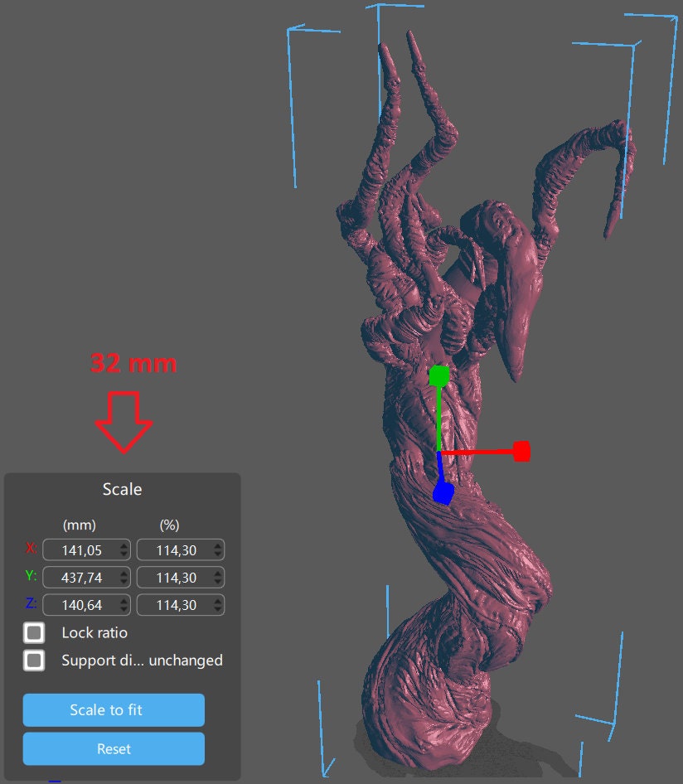Click the red X-axis gizmo handle
The height and width of the screenshot is (784, 683).
coord(521,451)
